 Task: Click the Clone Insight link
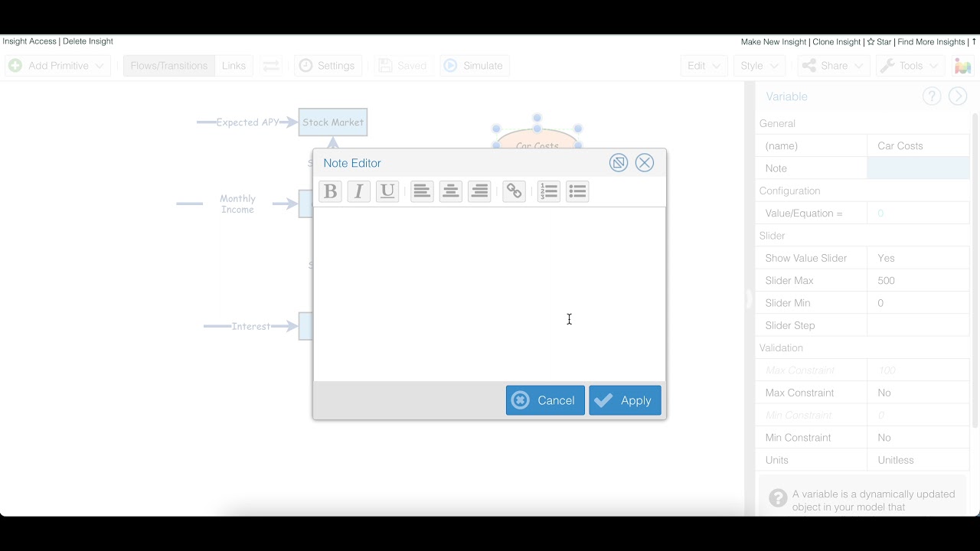(837, 42)
